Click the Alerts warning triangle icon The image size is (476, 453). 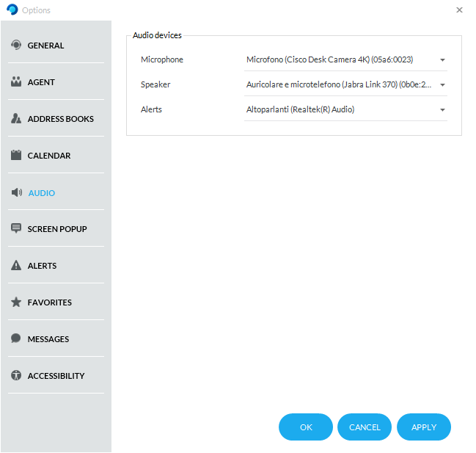(16, 266)
